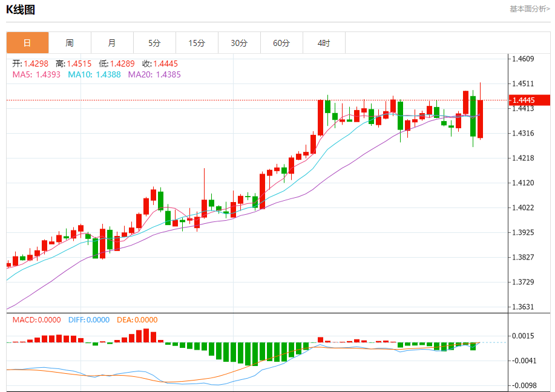This screenshot has width=555, height=392.
Task: Click the 1.4511 price axis label
Action: [523, 83]
